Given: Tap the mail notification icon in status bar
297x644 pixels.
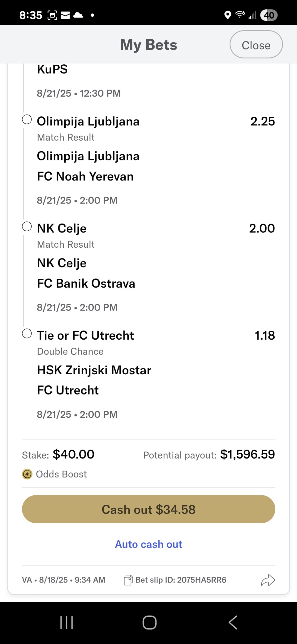Looking at the screenshot, I should coord(65,15).
